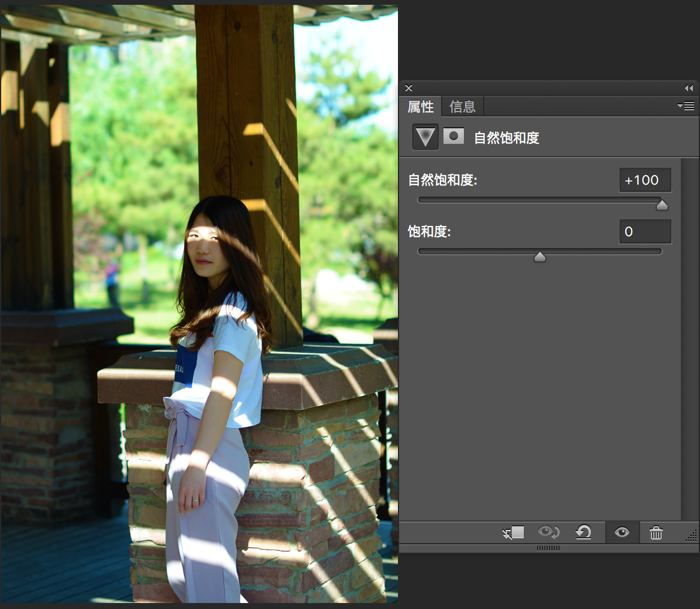
Task: Reset adjustment to defaults icon
Action: [x=584, y=532]
